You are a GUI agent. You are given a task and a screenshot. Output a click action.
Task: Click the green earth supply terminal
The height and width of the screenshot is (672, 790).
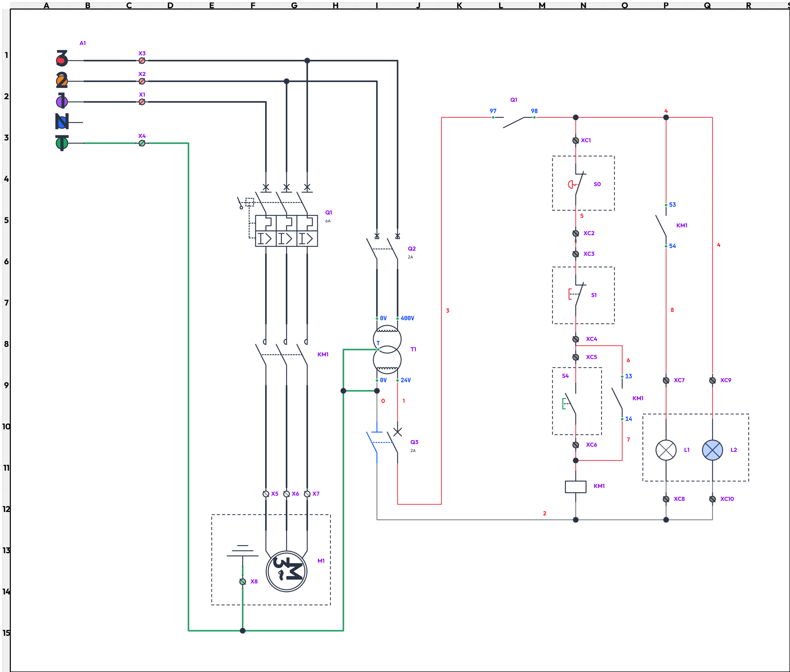(61, 143)
